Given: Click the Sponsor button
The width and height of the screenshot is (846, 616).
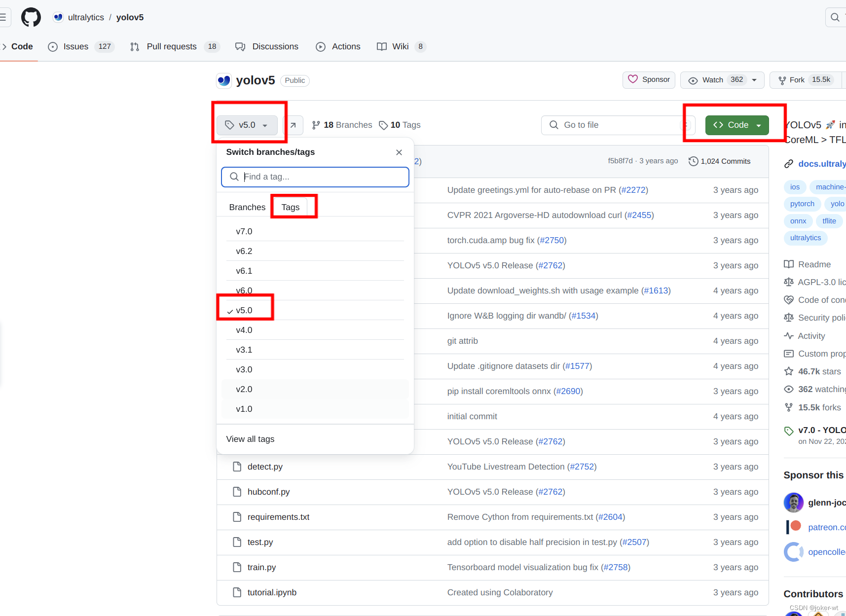Looking at the screenshot, I should coord(649,79).
